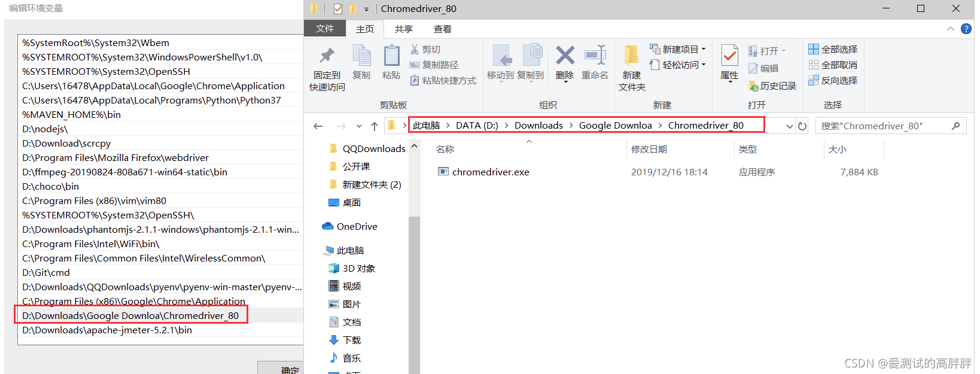Open the address bar history dropdown
This screenshot has width=980, height=374.
789,126
